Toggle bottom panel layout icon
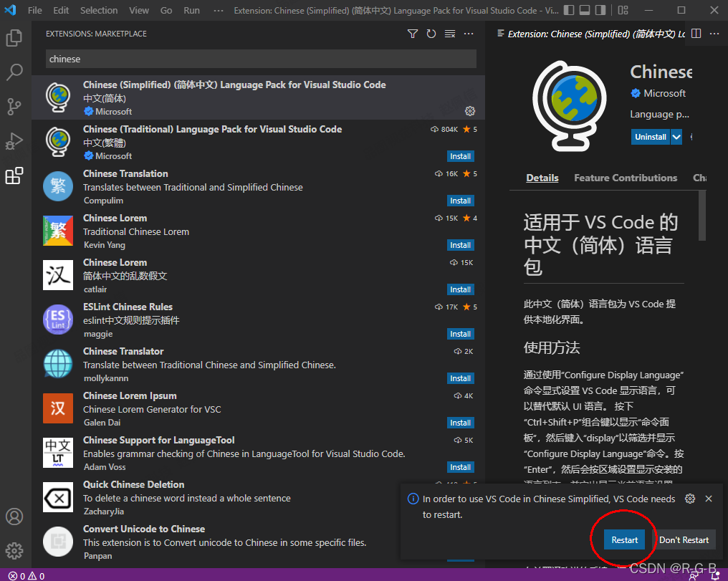 (x=585, y=10)
